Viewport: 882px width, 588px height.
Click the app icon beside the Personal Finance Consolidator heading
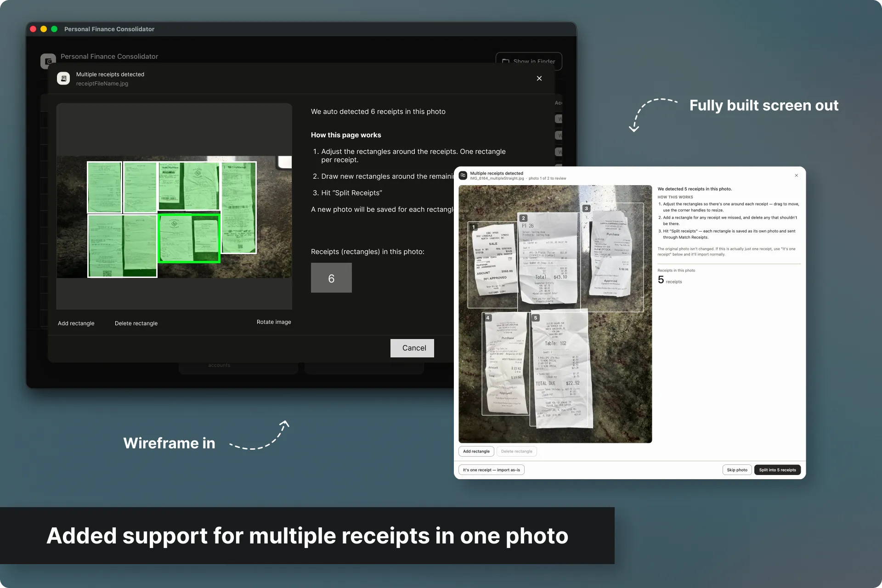click(x=48, y=61)
